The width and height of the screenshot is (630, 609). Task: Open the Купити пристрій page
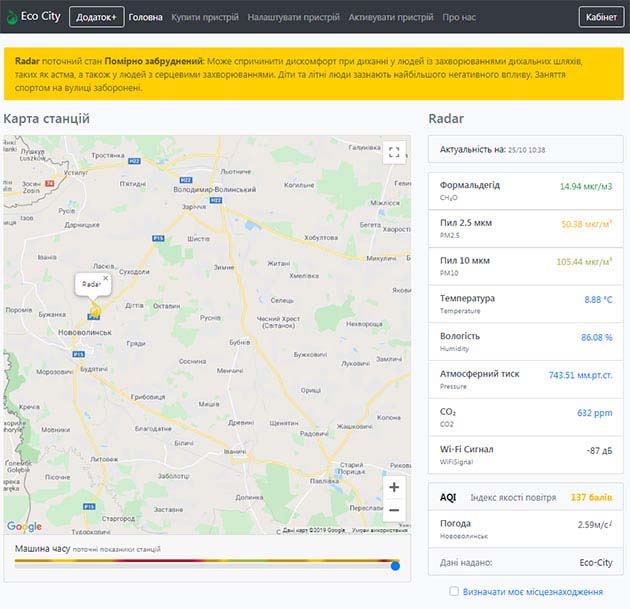click(203, 18)
